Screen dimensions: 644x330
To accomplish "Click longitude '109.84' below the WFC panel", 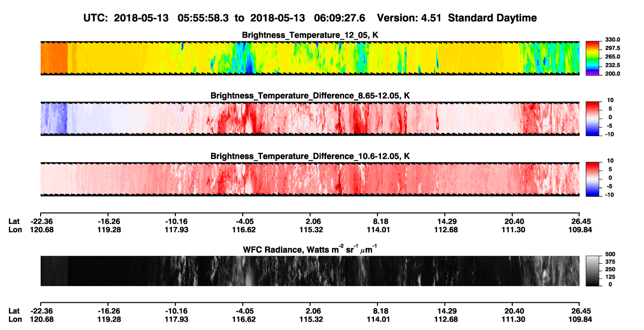I will pos(580,319).
